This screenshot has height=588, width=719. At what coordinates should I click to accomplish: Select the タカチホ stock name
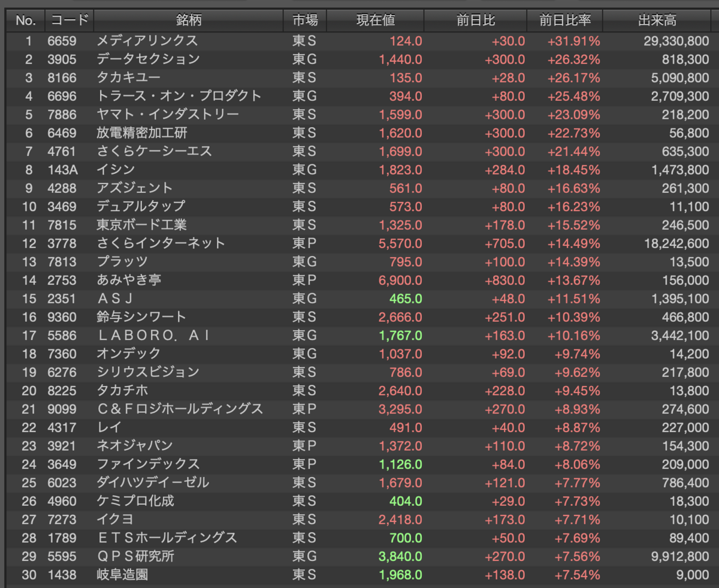(x=122, y=390)
